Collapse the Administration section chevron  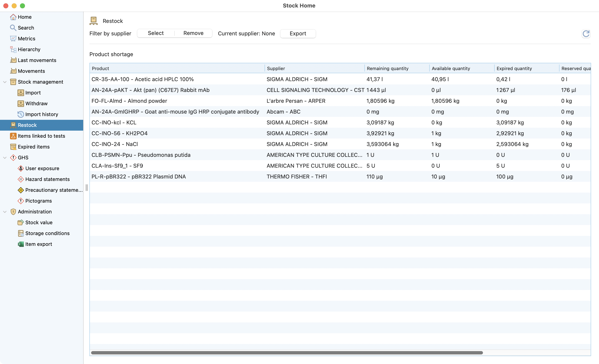point(5,212)
